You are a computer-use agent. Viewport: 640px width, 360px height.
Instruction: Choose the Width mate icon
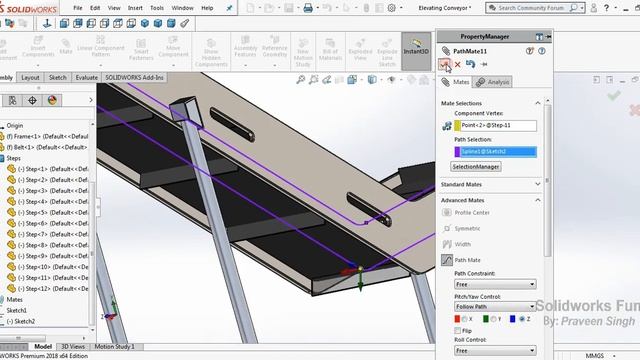pyautogui.click(x=447, y=244)
